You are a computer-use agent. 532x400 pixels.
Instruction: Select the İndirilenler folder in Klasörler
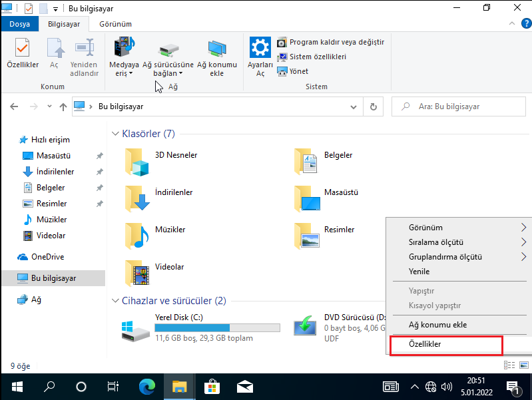158,199
